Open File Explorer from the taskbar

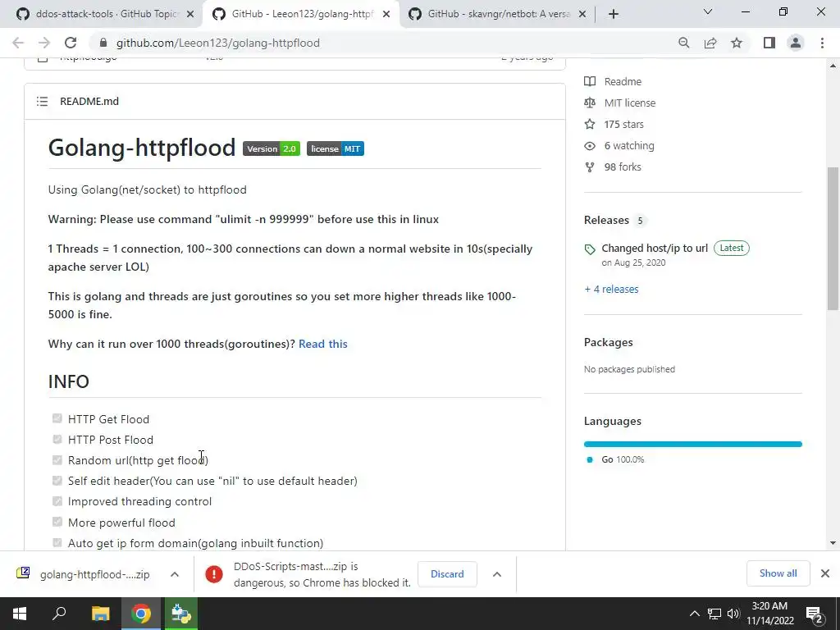[x=100, y=614]
